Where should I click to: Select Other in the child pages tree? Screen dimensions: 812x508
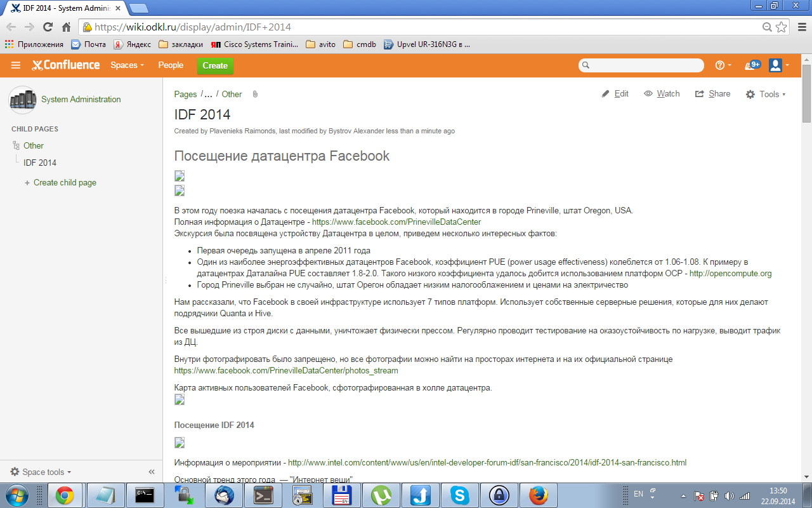click(34, 146)
